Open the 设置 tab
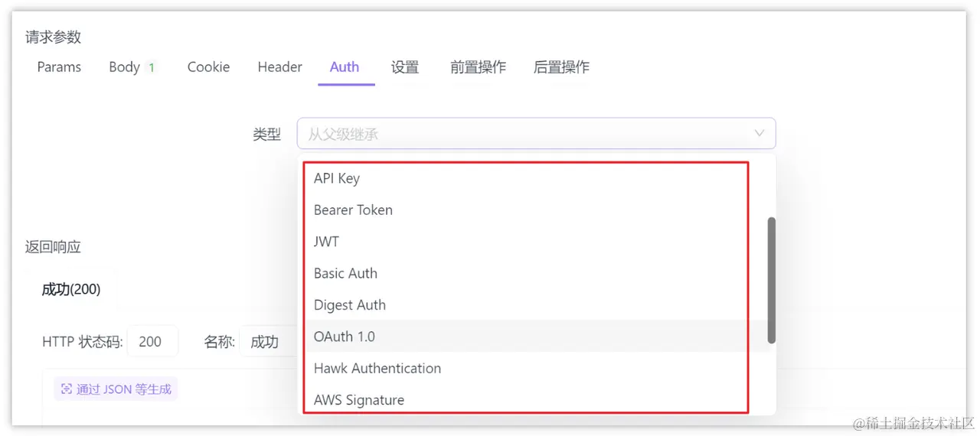This screenshot has height=436, width=980. tap(405, 67)
